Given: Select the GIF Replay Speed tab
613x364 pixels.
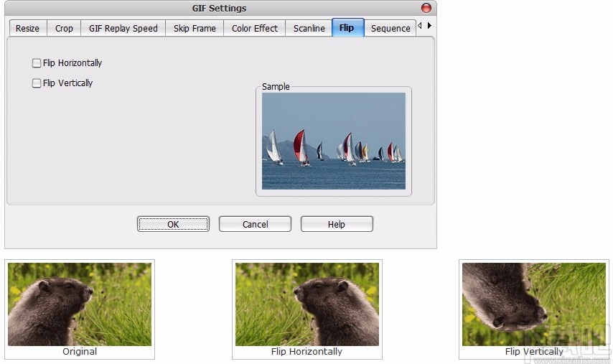Looking at the screenshot, I should coord(123,28).
